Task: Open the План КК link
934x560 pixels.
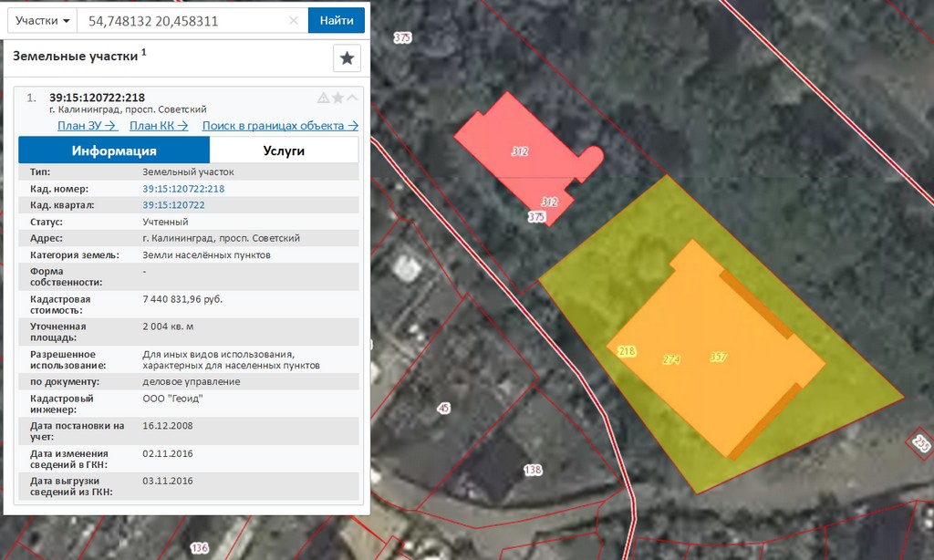Action: [x=159, y=126]
